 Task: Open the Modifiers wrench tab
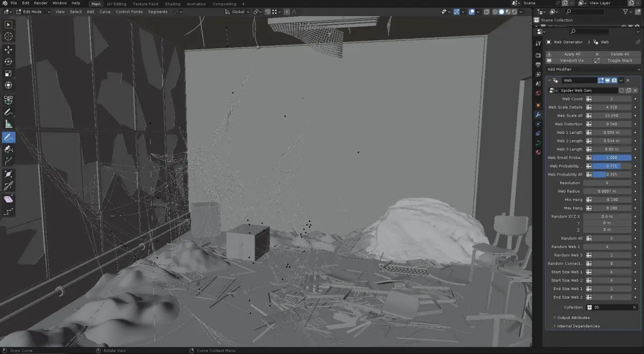[538, 115]
